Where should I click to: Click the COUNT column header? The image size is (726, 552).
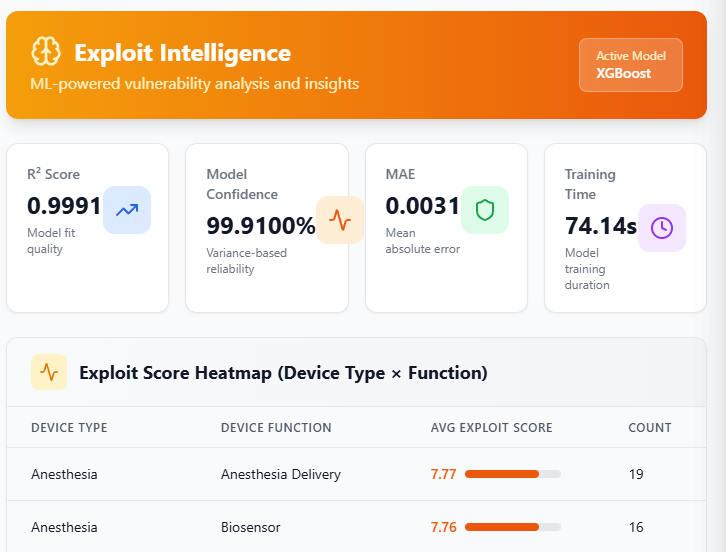(650, 427)
